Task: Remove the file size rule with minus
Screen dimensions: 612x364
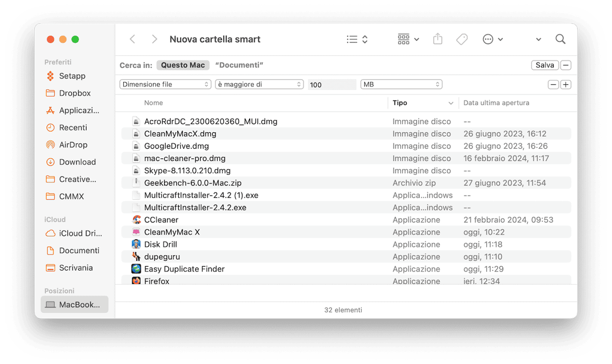Action: click(554, 84)
